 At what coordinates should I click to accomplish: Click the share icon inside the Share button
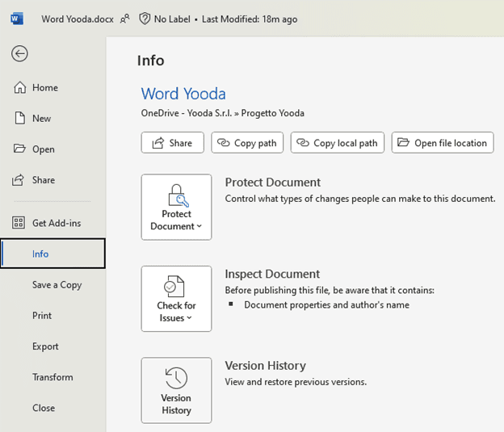point(157,143)
